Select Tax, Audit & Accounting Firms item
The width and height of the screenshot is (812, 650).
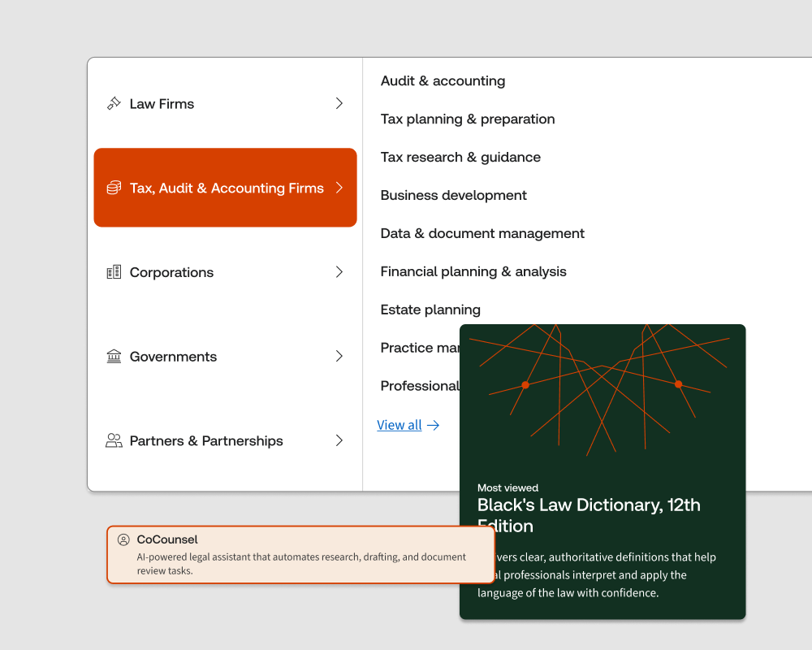click(225, 188)
